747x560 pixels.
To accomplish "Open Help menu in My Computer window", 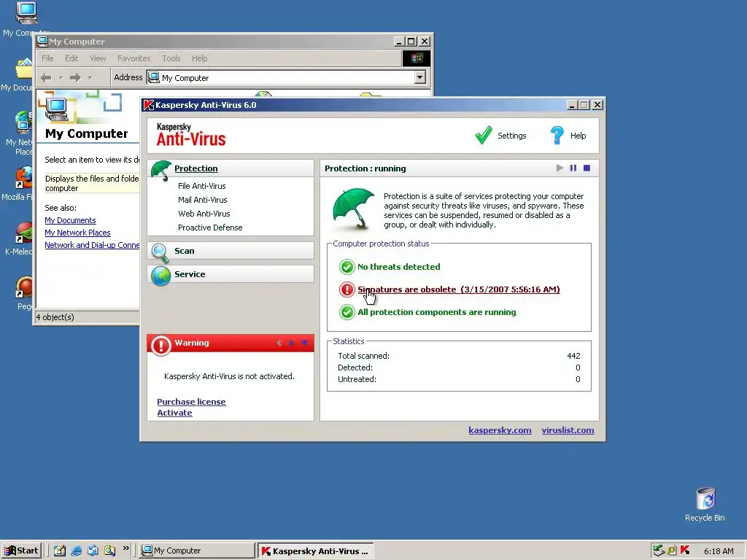I will tap(200, 58).
